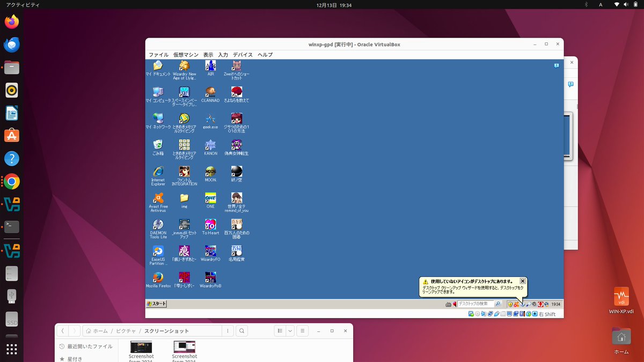This screenshot has height=362, width=644.
Task: Open the MOON. game shortcut
Action: pyautogui.click(x=210, y=174)
